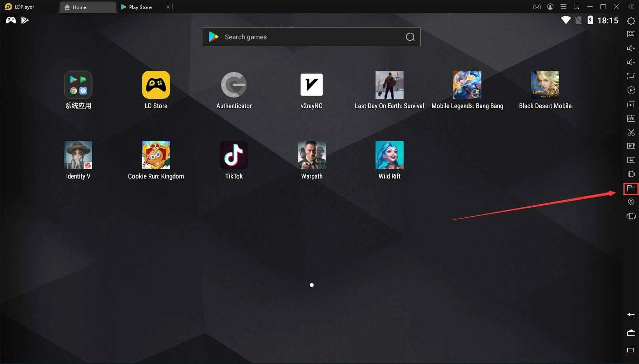Click the mini-window mode icon in title bar

(x=576, y=7)
